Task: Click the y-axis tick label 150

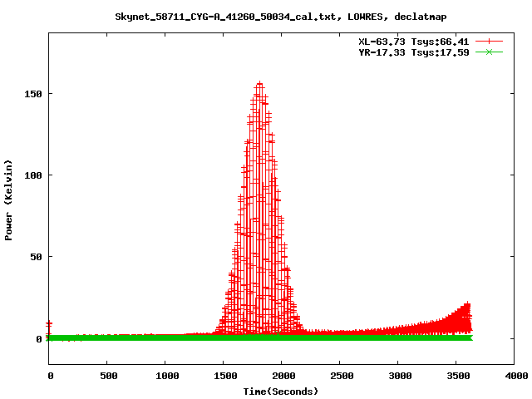Action: [33, 94]
